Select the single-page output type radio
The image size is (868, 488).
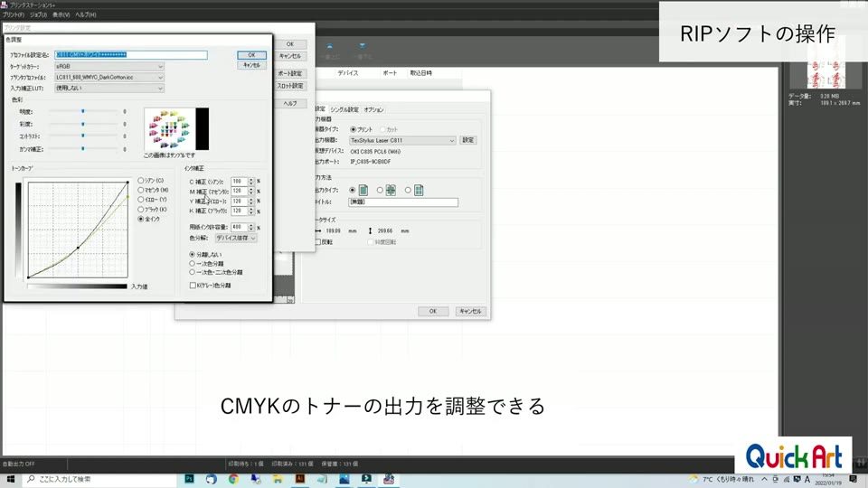point(352,191)
